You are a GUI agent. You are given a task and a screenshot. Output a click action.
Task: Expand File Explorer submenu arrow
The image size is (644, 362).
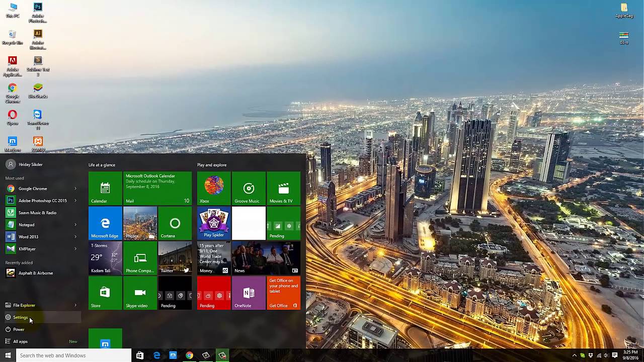click(x=75, y=305)
